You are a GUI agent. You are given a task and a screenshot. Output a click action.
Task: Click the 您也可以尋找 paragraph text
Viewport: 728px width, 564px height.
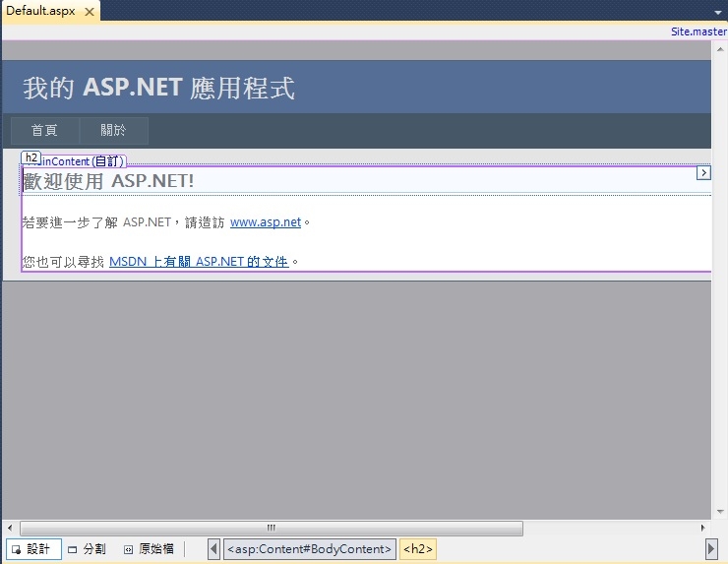pos(63,262)
